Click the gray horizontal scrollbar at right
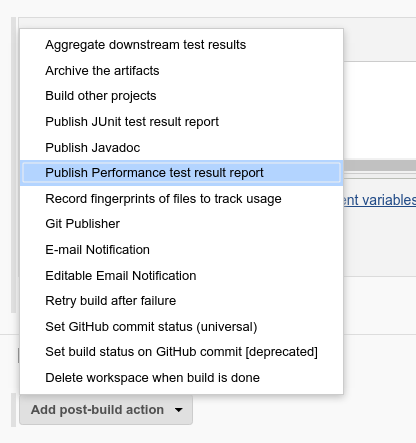 coord(380,165)
